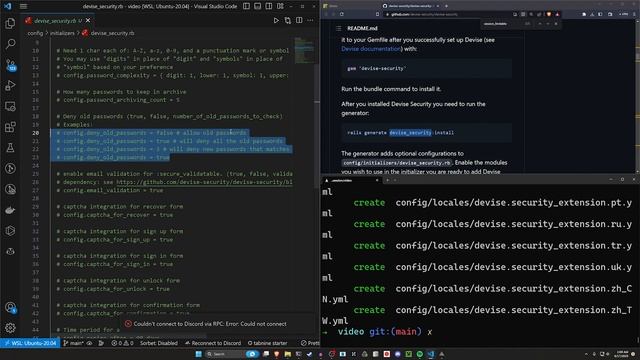This screenshot has width=640, height=360.
Task: Open tabnine starter status item
Action: coord(267,343)
